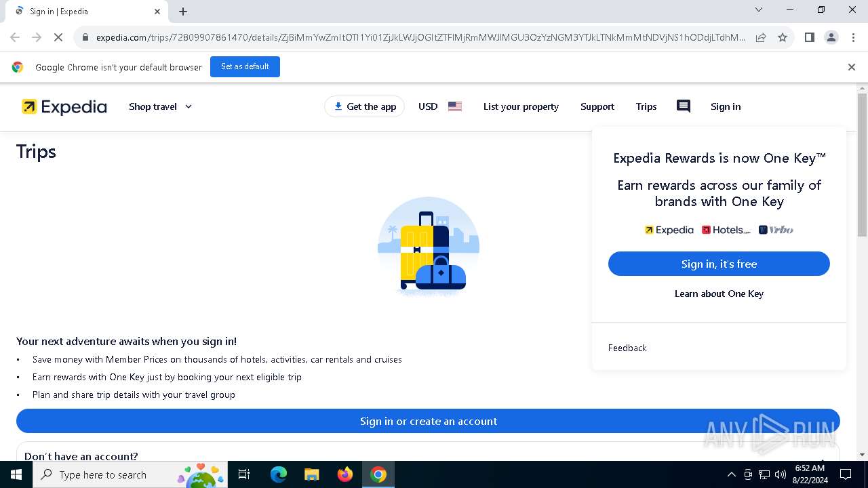Open the Chrome profile avatar
The image size is (868, 488).
831,37
